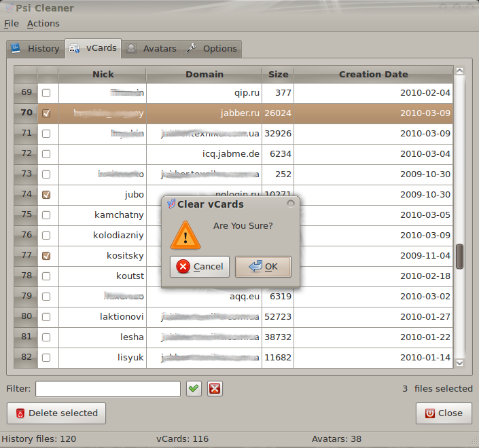Click the small round dialog close icon
Screen dimensions: 479x448
tap(291, 204)
